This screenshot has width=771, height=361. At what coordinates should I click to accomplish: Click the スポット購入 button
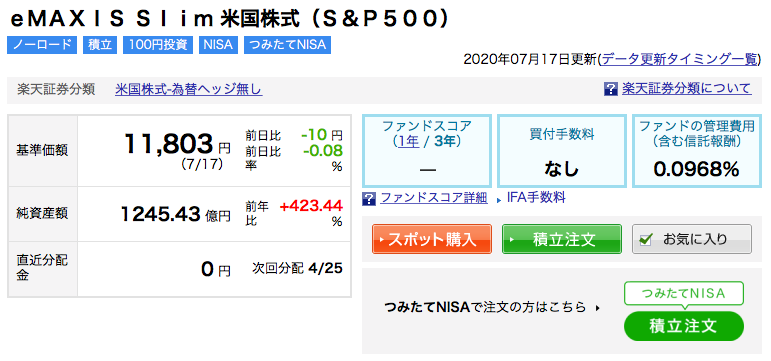pyautogui.click(x=432, y=239)
